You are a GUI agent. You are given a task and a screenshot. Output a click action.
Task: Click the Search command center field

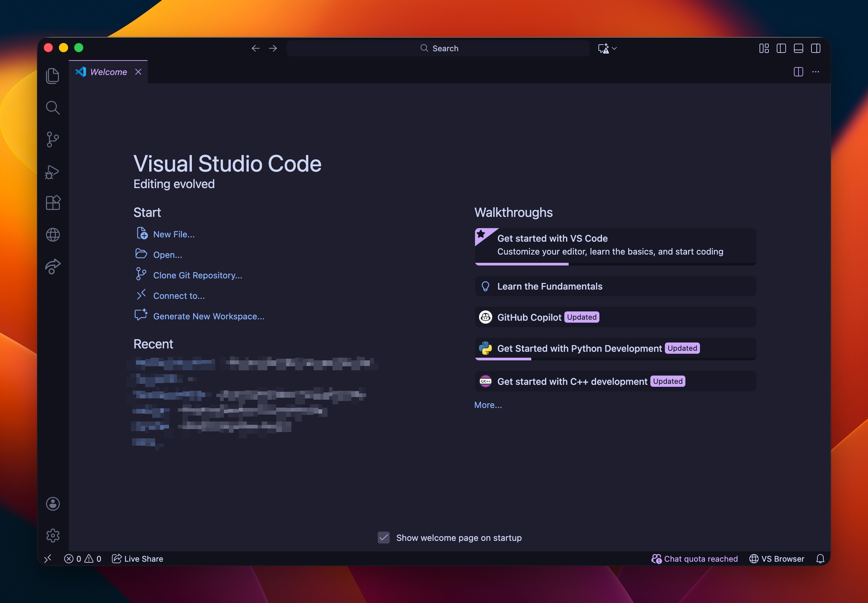tap(439, 48)
